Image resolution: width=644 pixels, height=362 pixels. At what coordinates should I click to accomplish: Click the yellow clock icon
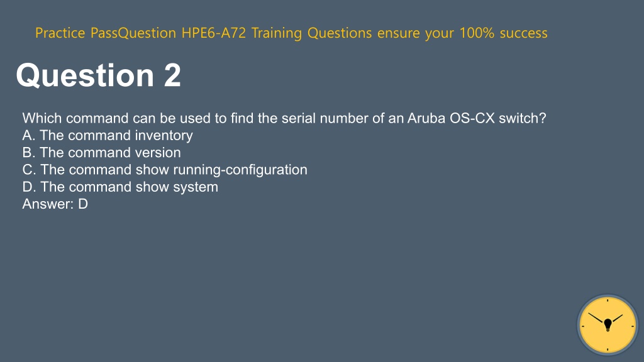[608, 325]
